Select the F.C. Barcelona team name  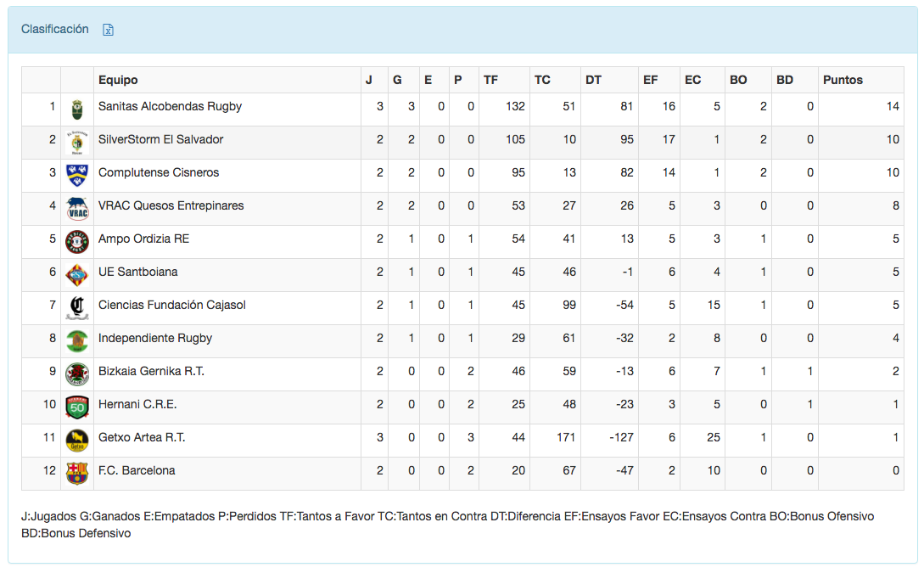(x=137, y=470)
